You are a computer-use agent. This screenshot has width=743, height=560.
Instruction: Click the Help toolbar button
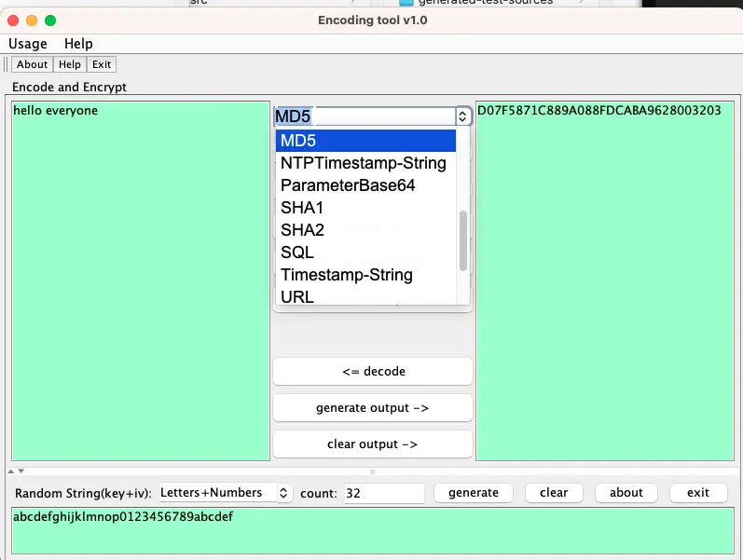pos(70,64)
